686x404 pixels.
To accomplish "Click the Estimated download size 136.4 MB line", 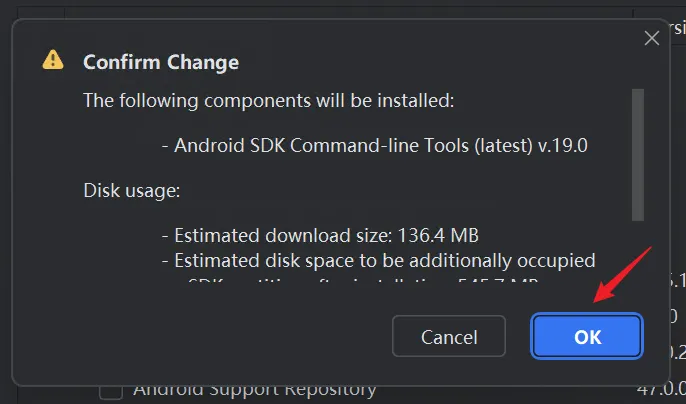I will (x=320, y=235).
